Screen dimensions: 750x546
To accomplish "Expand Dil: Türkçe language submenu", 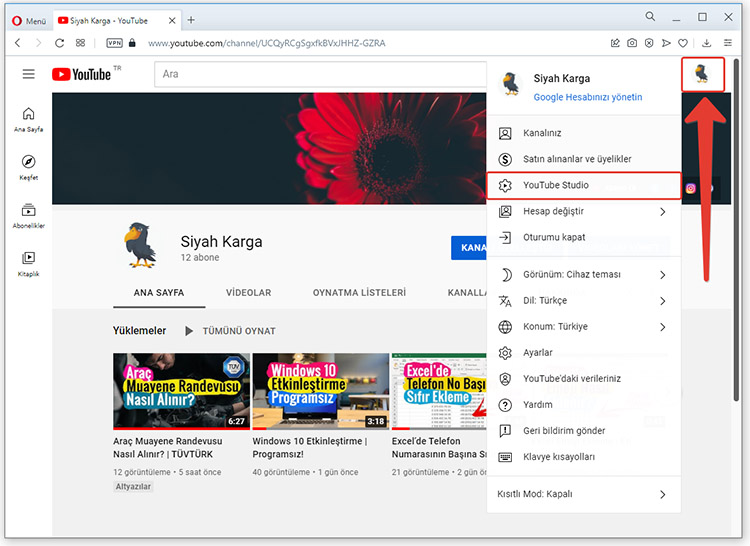I will (x=584, y=301).
